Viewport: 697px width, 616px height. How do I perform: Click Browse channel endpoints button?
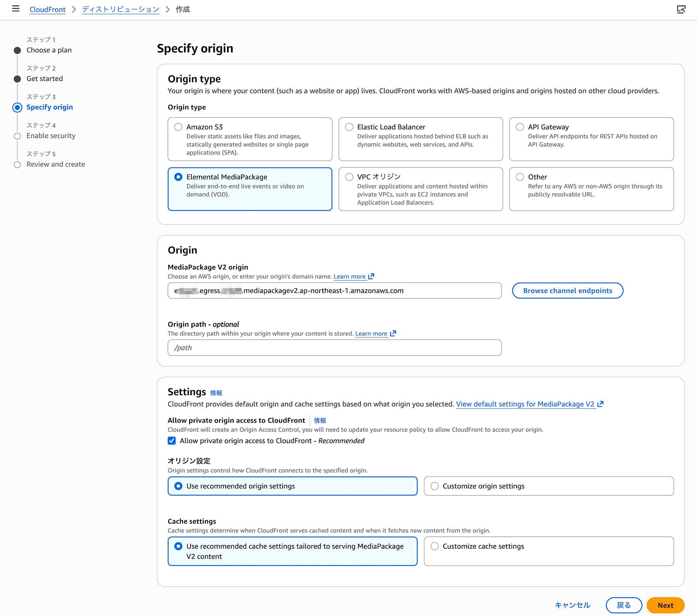click(x=567, y=290)
